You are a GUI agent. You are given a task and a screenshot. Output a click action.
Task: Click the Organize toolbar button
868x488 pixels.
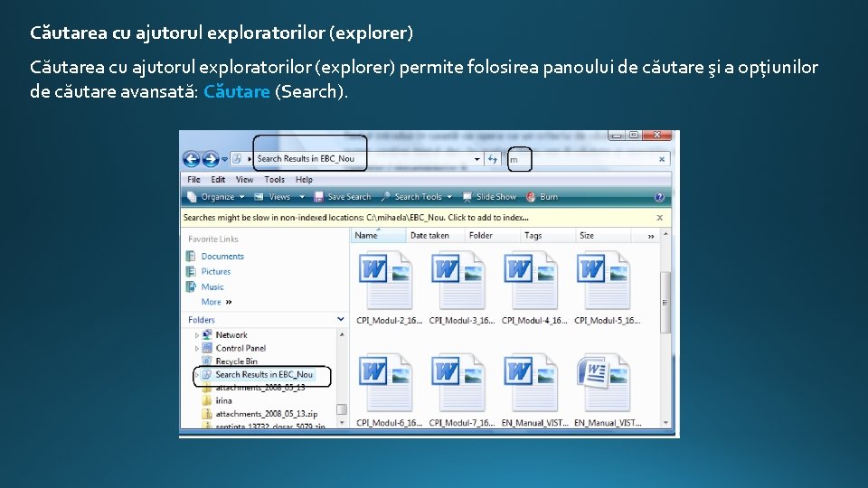(212, 197)
